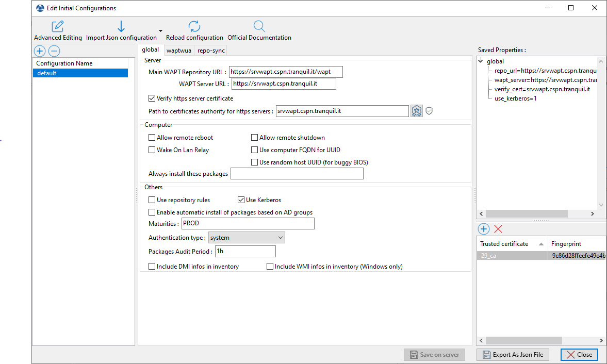Click fingerprint value 9e86d28ffeefe49e4b
The height and width of the screenshot is (364, 607).
coord(578,256)
